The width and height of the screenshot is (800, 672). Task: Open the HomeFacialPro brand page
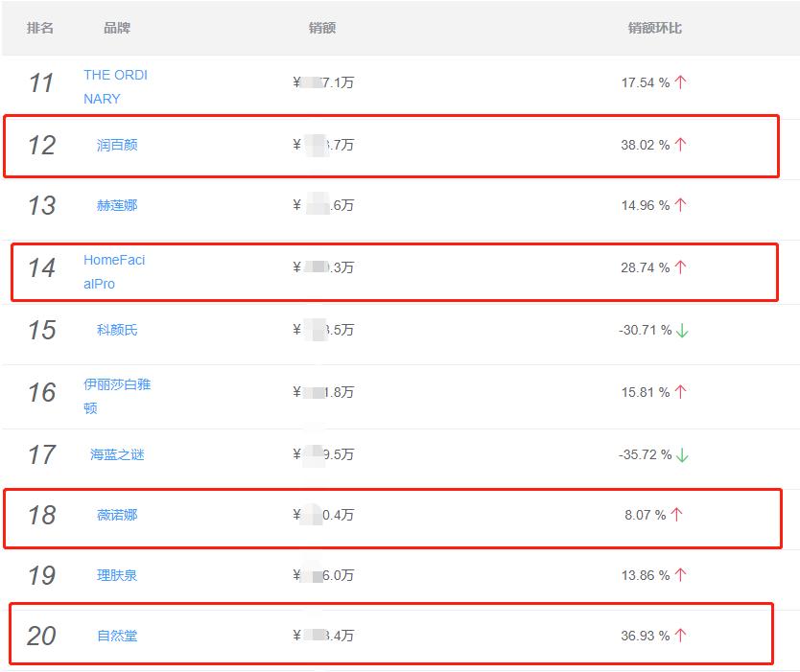pyautogui.click(x=115, y=268)
